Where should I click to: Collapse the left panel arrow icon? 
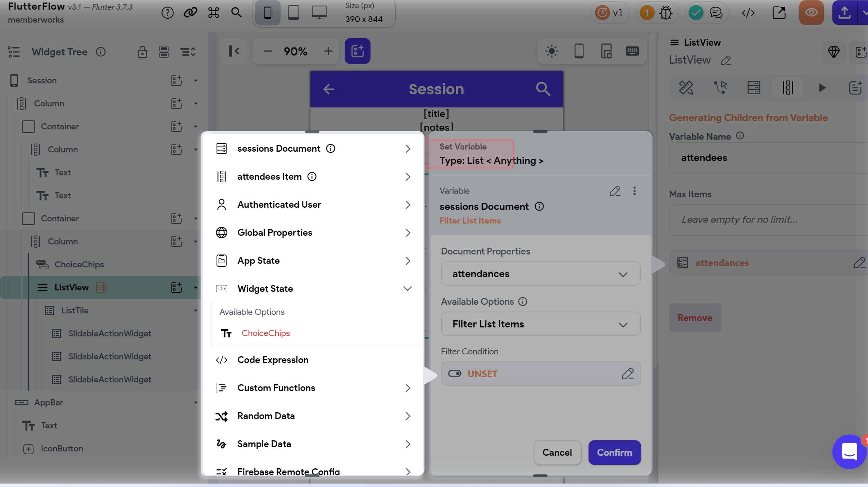click(x=234, y=51)
